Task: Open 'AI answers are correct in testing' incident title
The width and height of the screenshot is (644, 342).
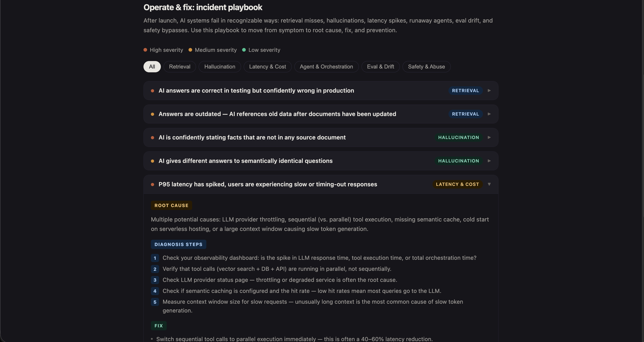Action: click(256, 91)
